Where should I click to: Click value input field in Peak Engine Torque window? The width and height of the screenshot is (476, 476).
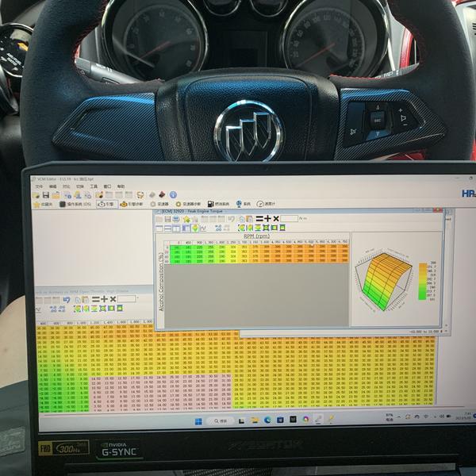click(289, 219)
